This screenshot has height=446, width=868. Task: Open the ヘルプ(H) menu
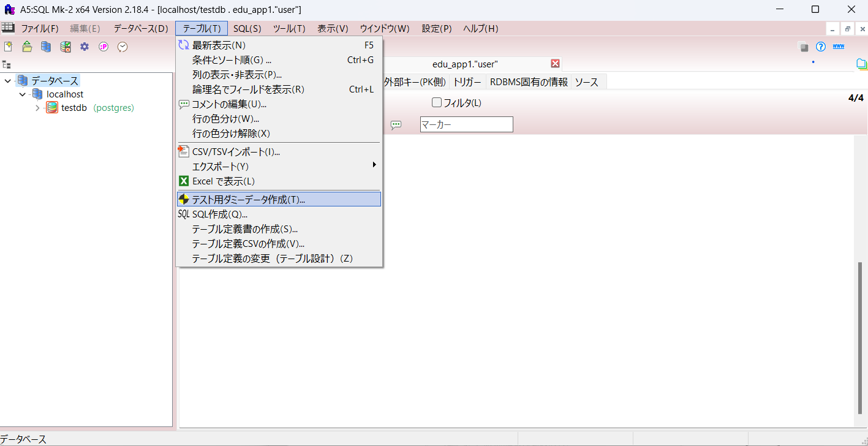[481, 29]
